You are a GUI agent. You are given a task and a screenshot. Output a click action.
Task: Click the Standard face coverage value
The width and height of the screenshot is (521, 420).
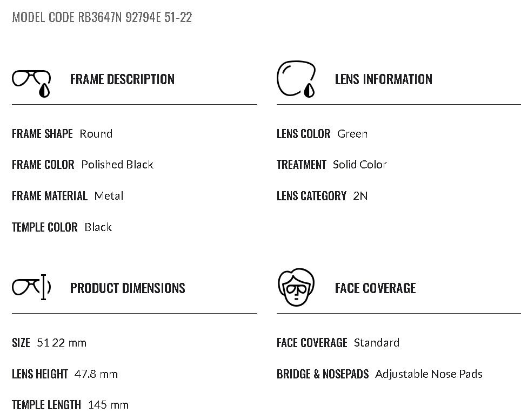[x=377, y=343]
